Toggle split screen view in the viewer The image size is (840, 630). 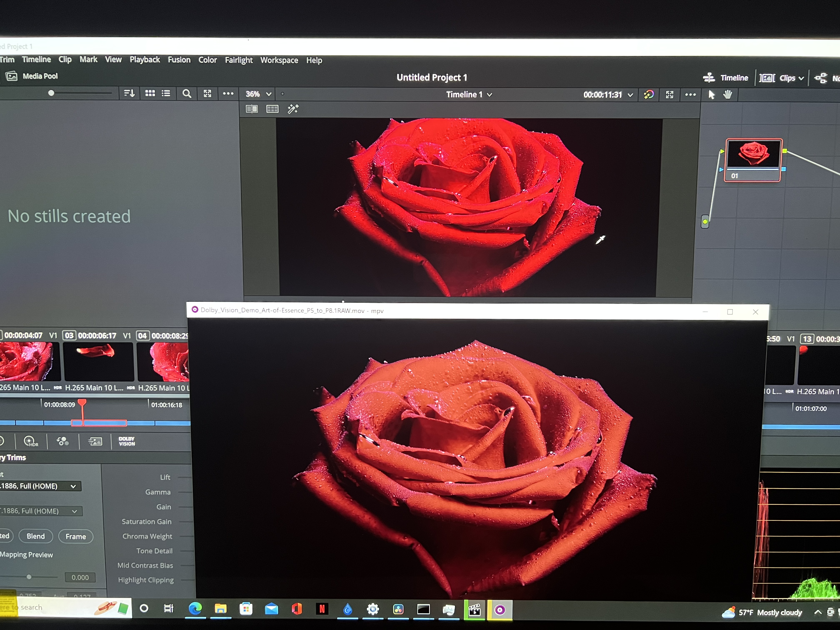click(x=272, y=109)
